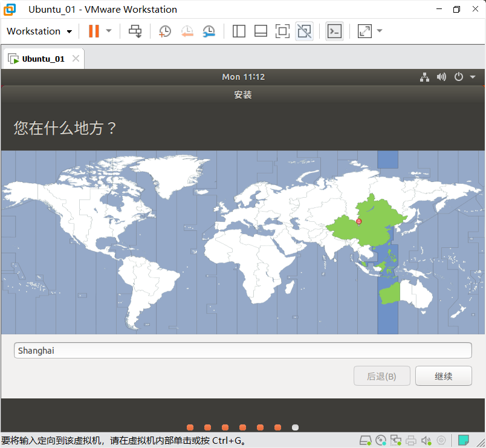
Task: Click the sound card status icon
Action: pyautogui.click(x=426, y=440)
